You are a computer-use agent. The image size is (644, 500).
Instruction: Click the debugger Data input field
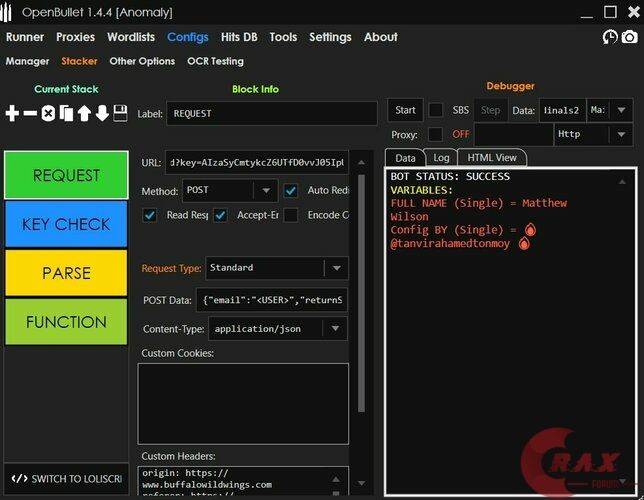click(x=562, y=110)
